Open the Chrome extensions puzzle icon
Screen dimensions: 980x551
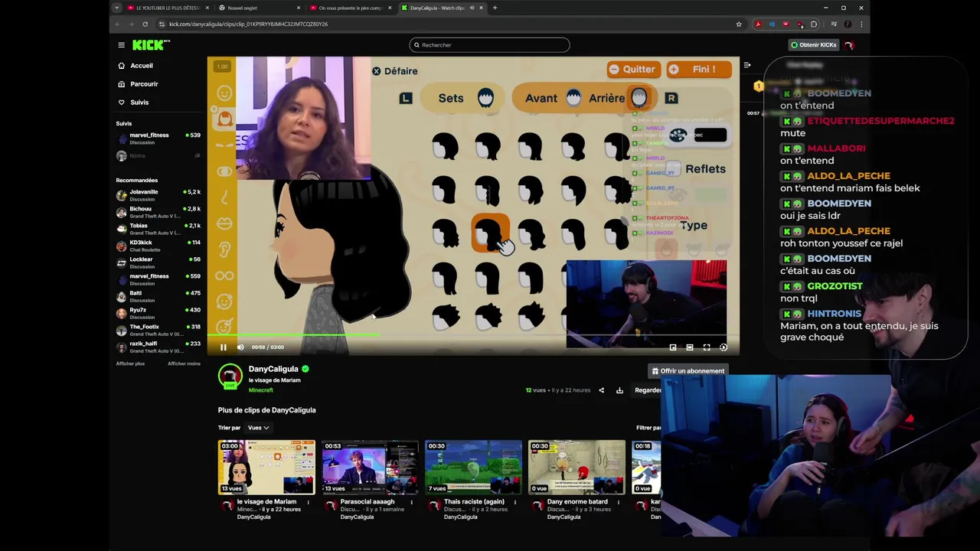(814, 24)
